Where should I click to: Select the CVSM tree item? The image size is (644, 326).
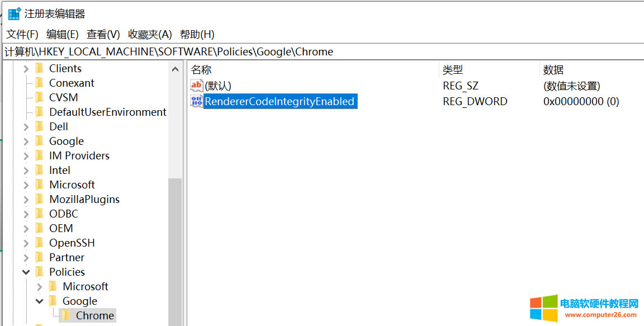(x=63, y=97)
